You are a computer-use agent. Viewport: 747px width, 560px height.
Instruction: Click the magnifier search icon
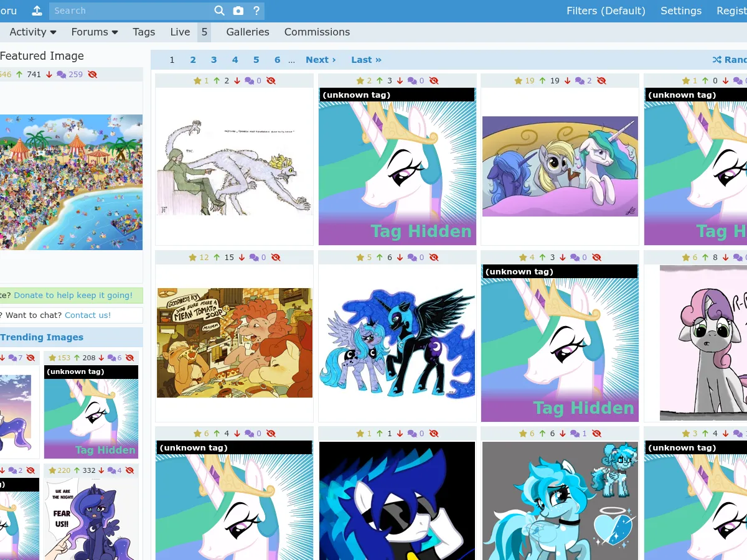219,11
